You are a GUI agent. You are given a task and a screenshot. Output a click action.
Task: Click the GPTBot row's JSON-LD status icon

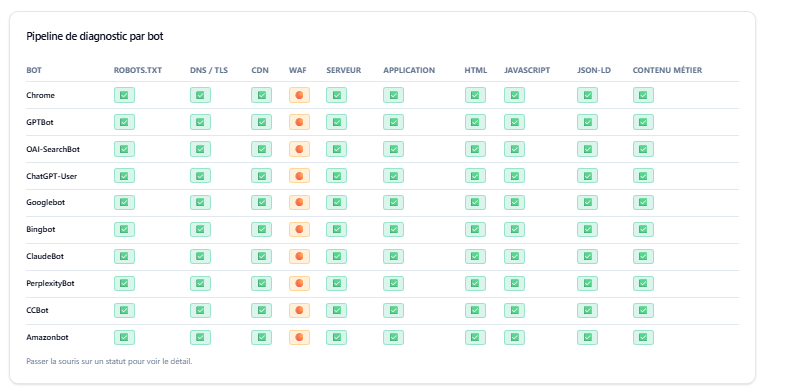(587, 122)
